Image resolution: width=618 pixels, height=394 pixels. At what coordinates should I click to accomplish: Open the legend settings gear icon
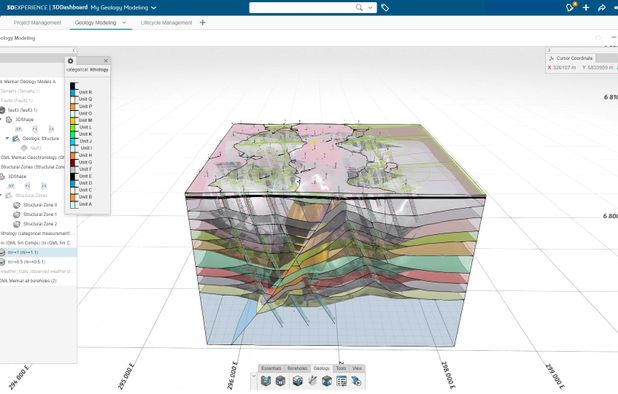[x=71, y=61]
